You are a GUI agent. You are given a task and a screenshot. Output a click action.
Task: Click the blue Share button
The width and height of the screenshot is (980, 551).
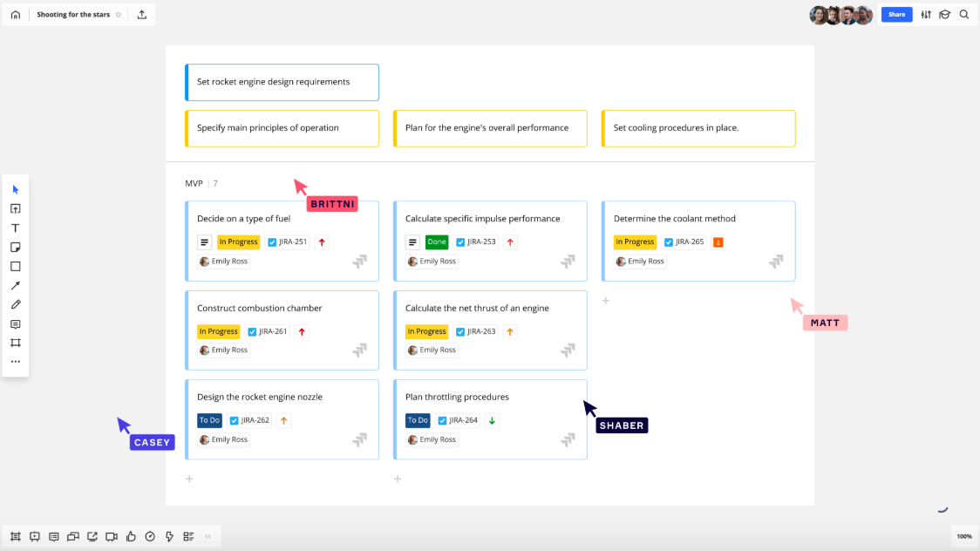pos(896,15)
